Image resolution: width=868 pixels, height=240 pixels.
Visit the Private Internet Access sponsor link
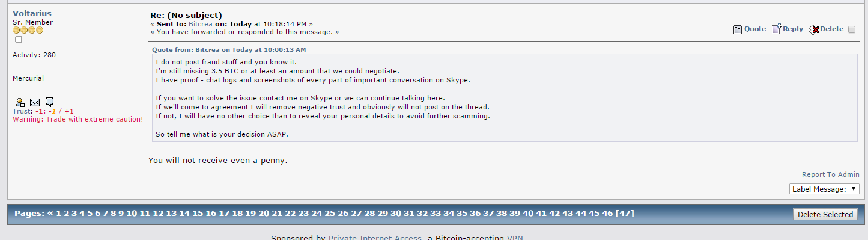(375, 238)
